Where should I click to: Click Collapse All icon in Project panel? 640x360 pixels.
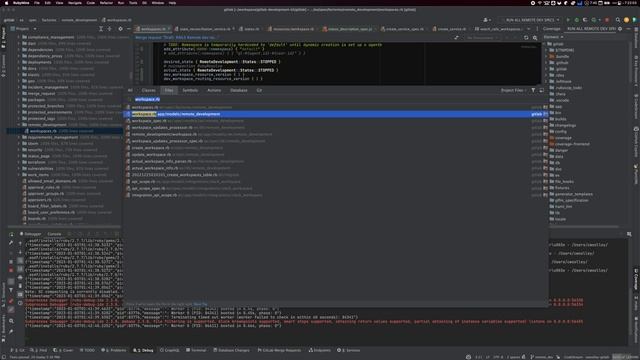coord(109,29)
